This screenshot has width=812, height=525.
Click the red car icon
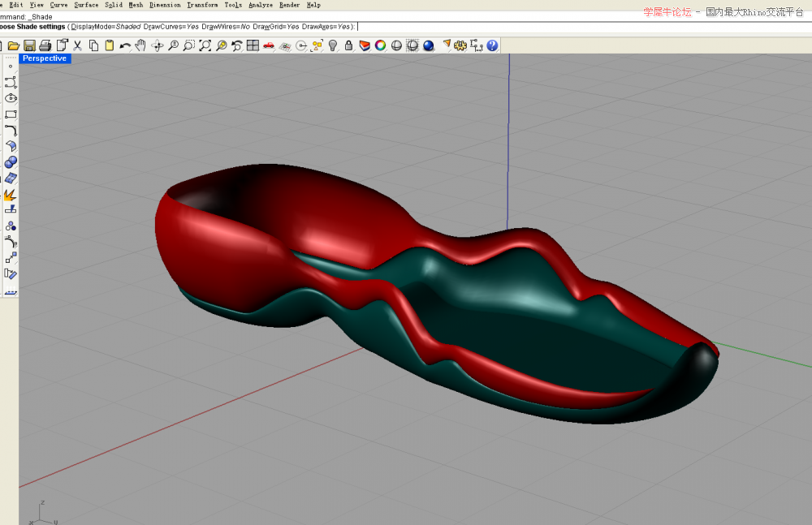point(269,45)
